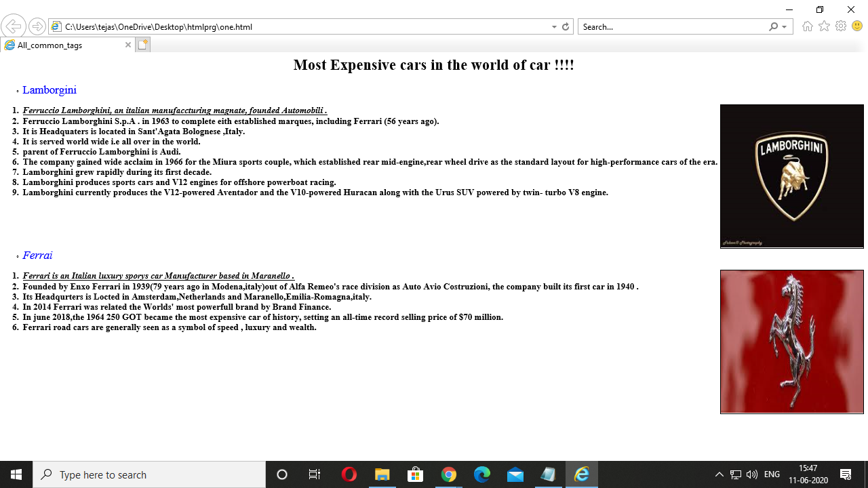Open Favorites using the star icon
The height and width of the screenshot is (488, 868).
[x=824, y=27]
